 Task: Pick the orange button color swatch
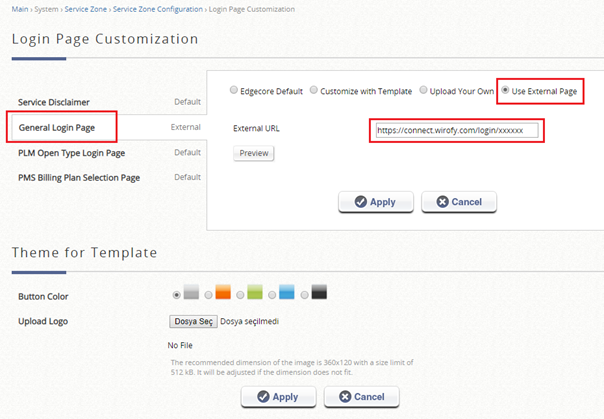pyautogui.click(x=223, y=293)
